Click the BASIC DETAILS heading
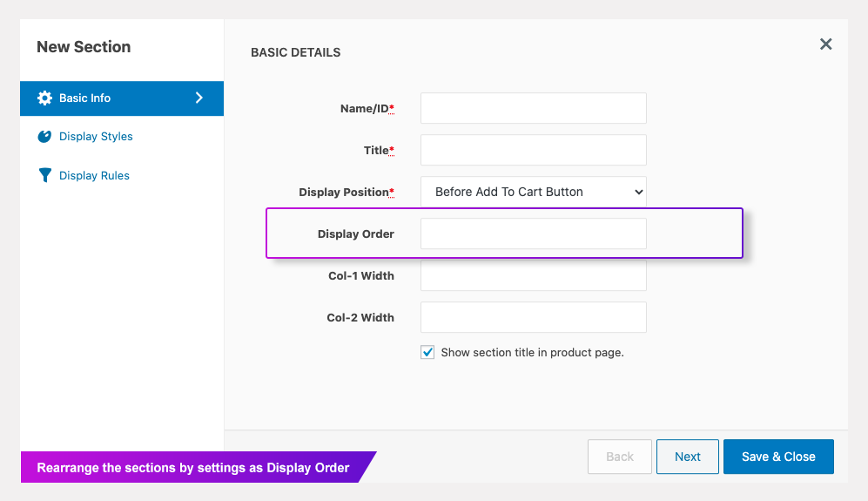This screenshot has height=501, width=868. pyautogui.click(x=296, y=52)
